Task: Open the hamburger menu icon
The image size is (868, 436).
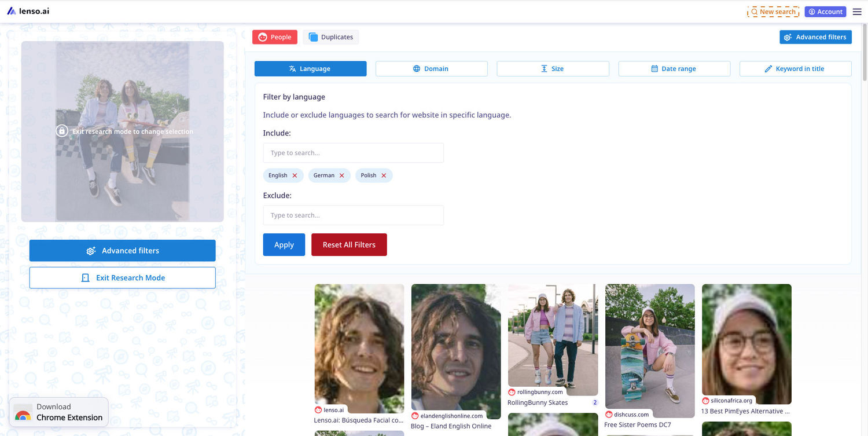Action: coord(857,12)
